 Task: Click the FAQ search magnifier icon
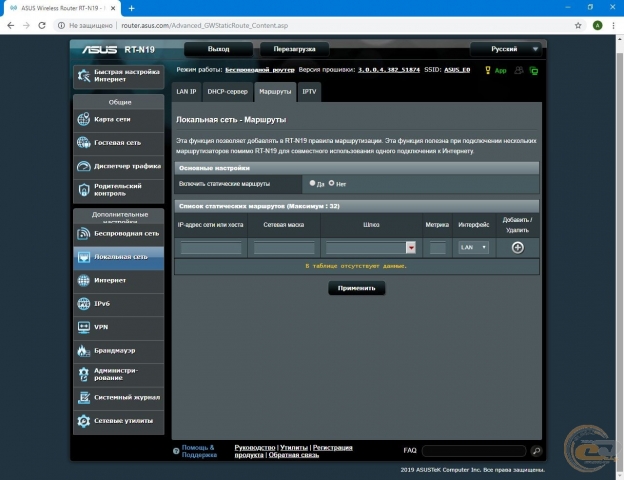pyautogui.click(x=536, y=451)
